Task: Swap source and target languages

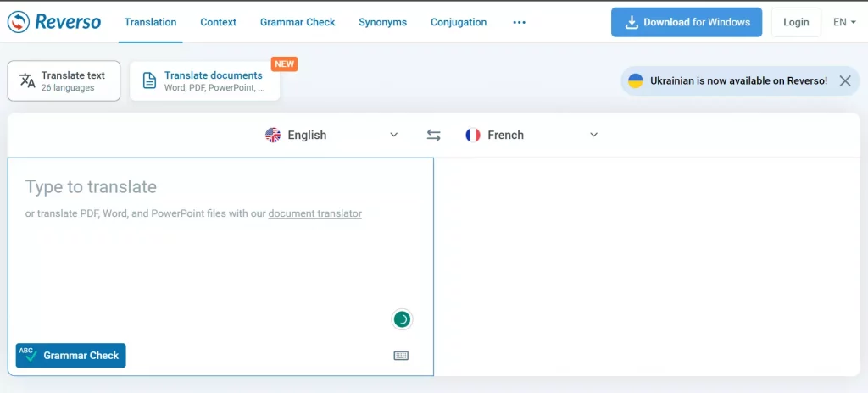Action: point(433,135)
